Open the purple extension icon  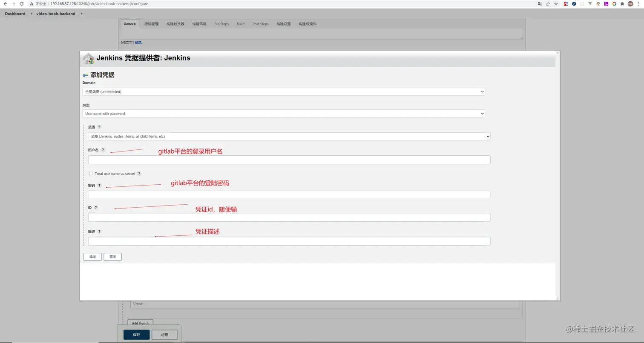(606, 4)
